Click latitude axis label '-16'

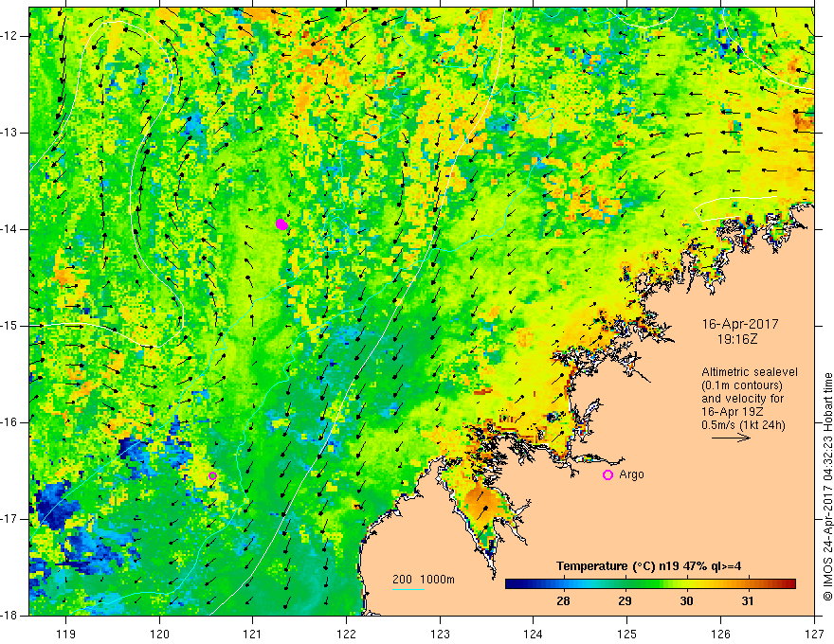coord(9,422)
